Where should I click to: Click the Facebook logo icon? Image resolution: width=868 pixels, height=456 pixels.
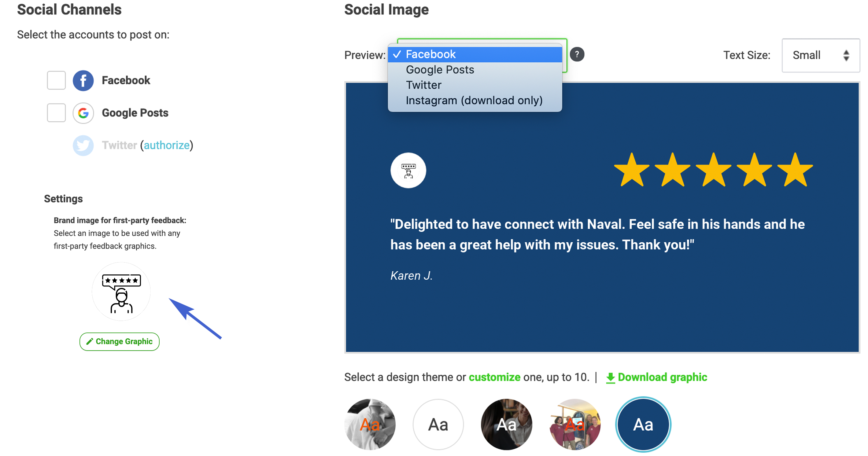(x=83, y=80)
